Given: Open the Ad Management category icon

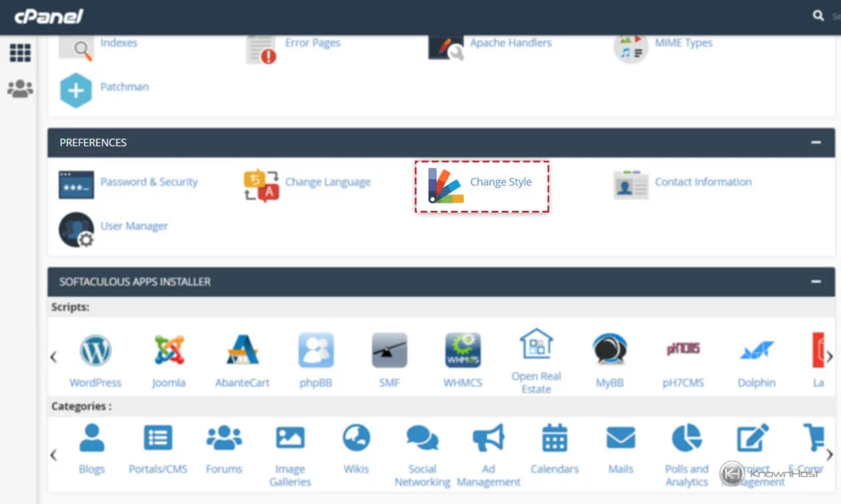Looking at the screenshot, I should 489,438.
